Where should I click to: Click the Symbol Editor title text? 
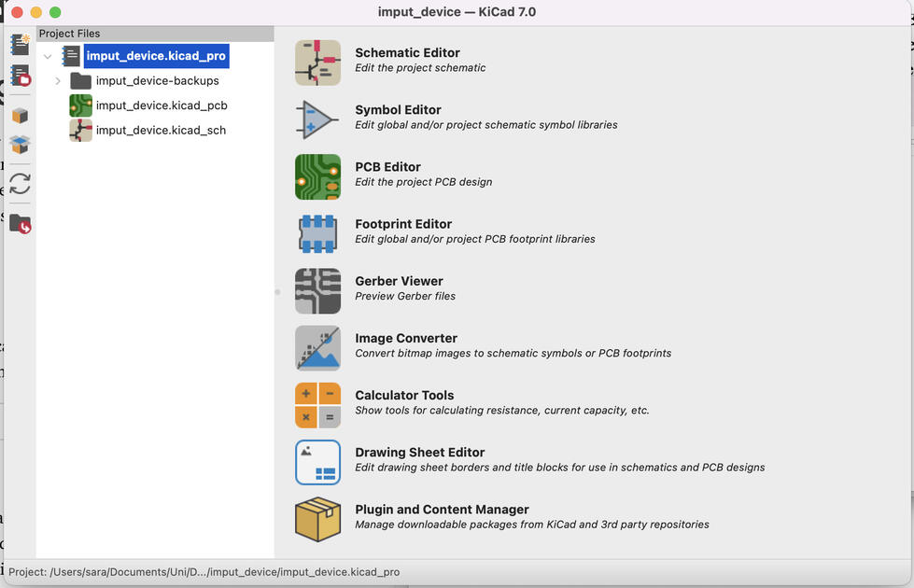398,109
